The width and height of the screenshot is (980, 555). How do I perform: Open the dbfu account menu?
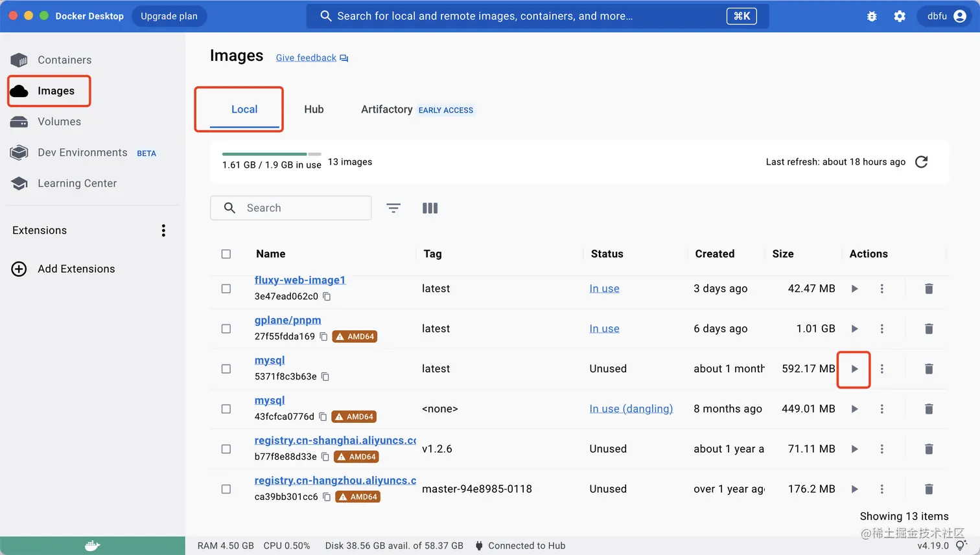pos(946,16)
